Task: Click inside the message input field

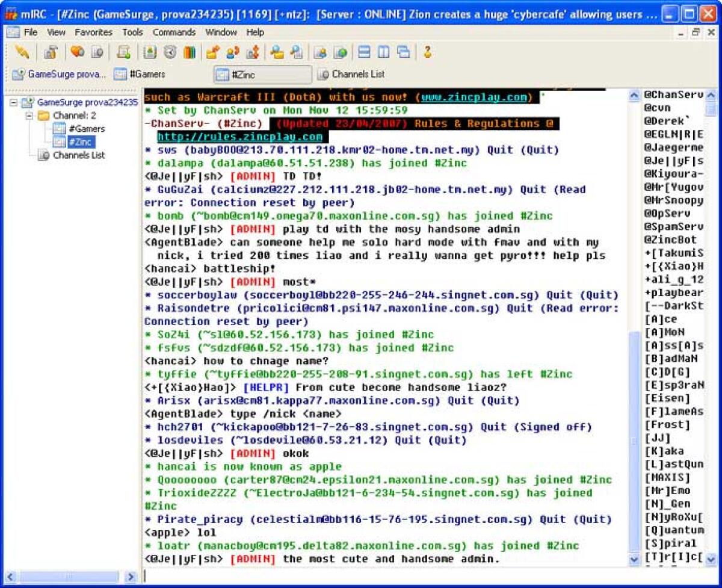Action: [361, 576]
